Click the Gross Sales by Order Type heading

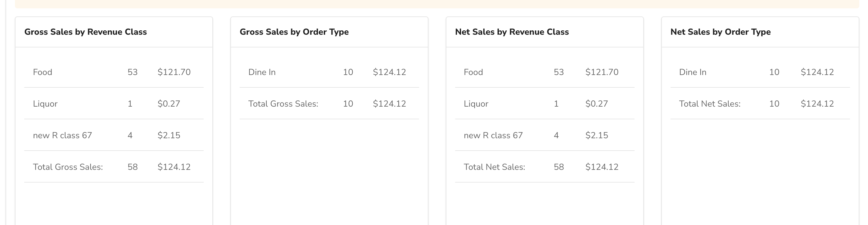294,32
